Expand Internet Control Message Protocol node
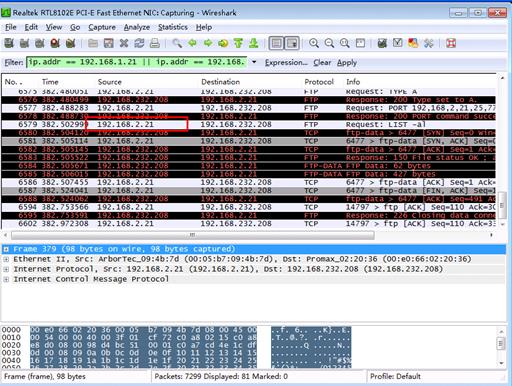Screen dimensions: 512x386 [6, 279]
